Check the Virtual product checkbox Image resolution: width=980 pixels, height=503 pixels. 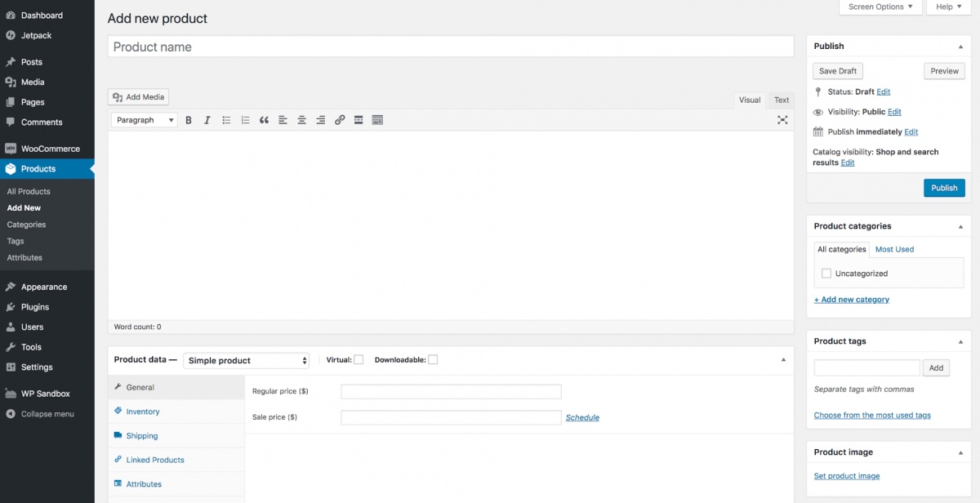pos(359,360)
